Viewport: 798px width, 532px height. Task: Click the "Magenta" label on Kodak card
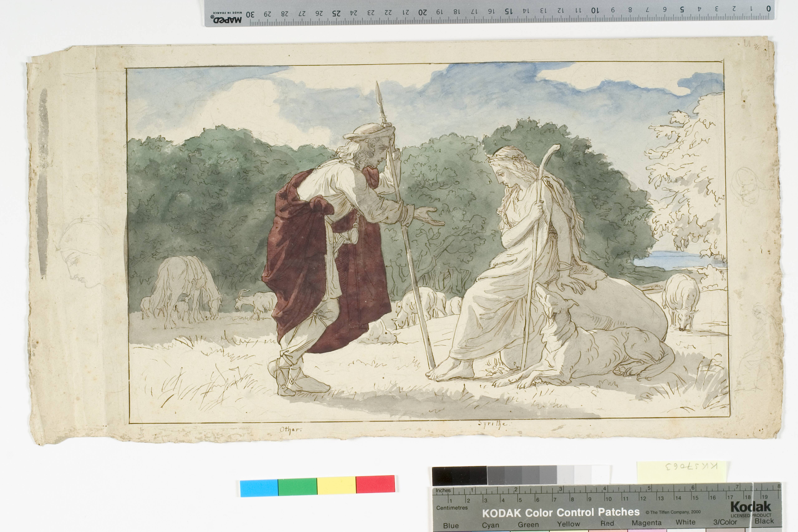tap(646, 523)
